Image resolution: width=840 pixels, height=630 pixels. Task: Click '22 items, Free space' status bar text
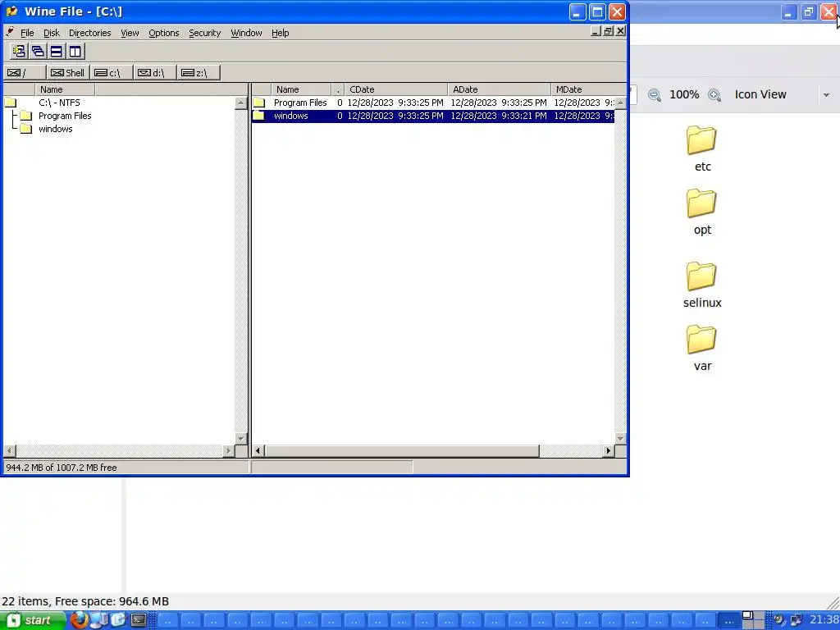[85, 601]
